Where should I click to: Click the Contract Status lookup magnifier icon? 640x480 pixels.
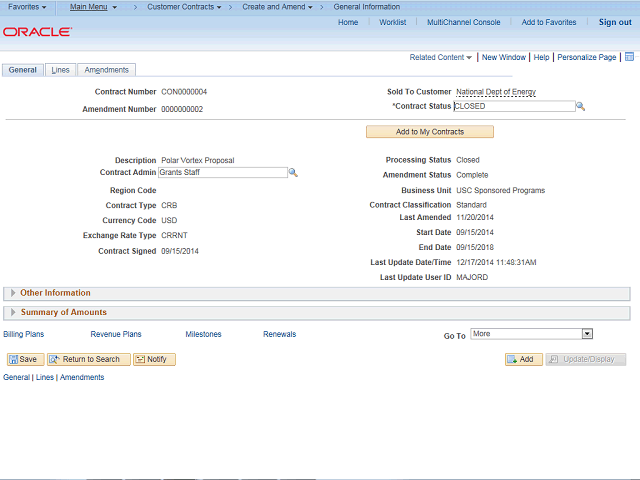(580, 107)
